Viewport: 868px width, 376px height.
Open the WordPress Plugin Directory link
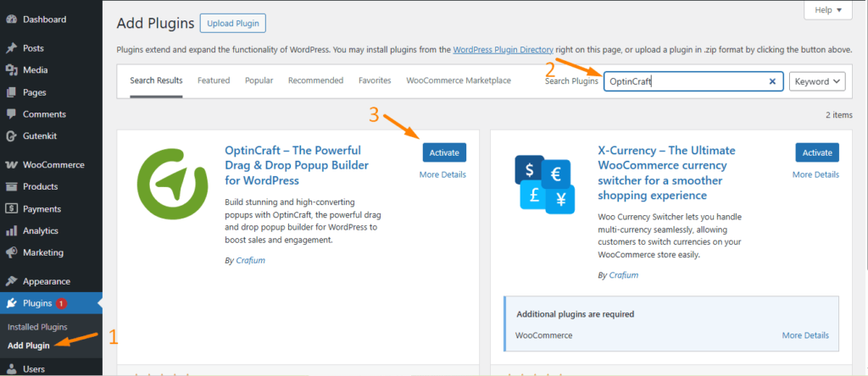coord(504,50)
